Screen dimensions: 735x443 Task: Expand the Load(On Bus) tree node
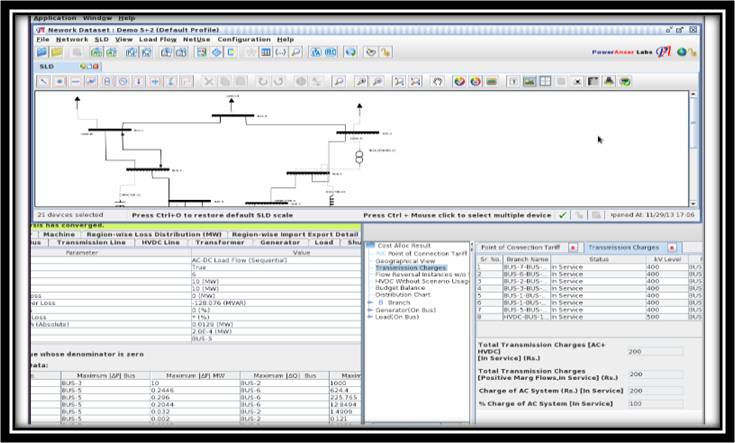point(370,317)
